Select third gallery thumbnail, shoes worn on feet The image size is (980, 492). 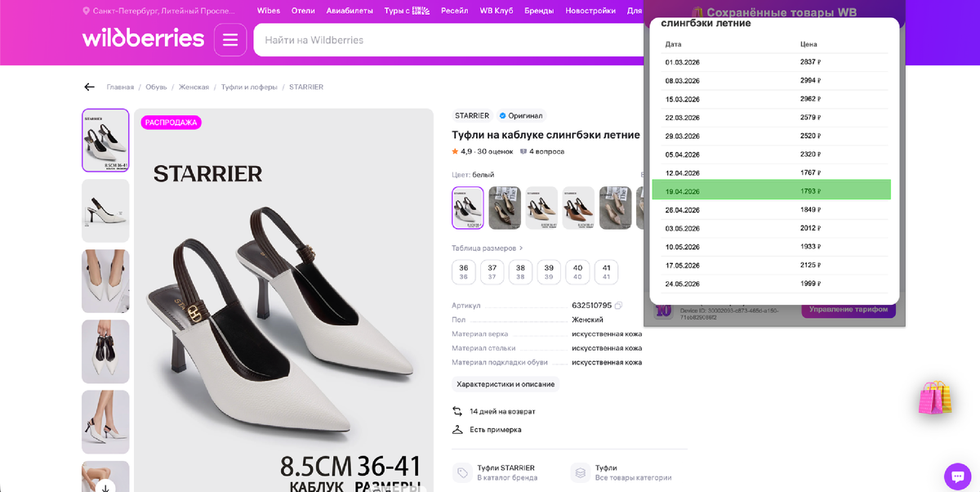click(x=105, y=281)
